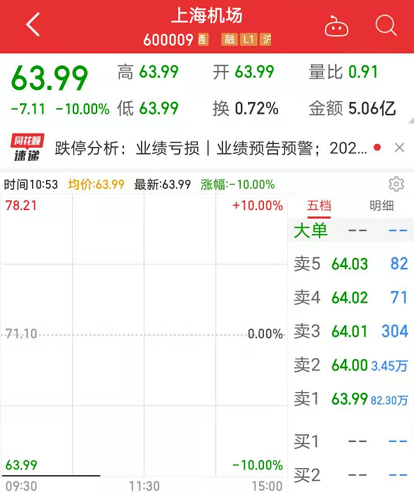The height and width of the screenshot is (492, 414).
Task: Click the 大单 large order row
Action: (x=351, y=231)
